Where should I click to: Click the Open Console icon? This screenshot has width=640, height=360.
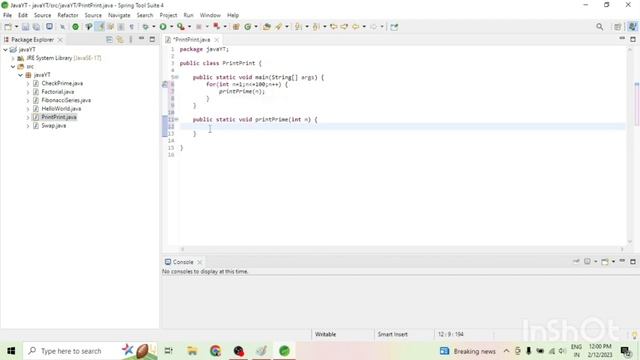click(605, 262)
